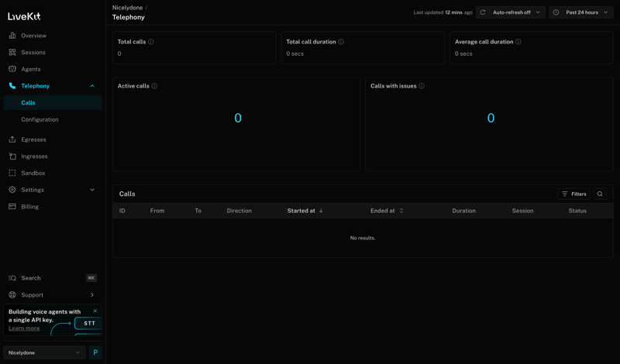Click the Direction column header
Screen dimensions: 620x364
pyautogui.click(x=239, y=211)
